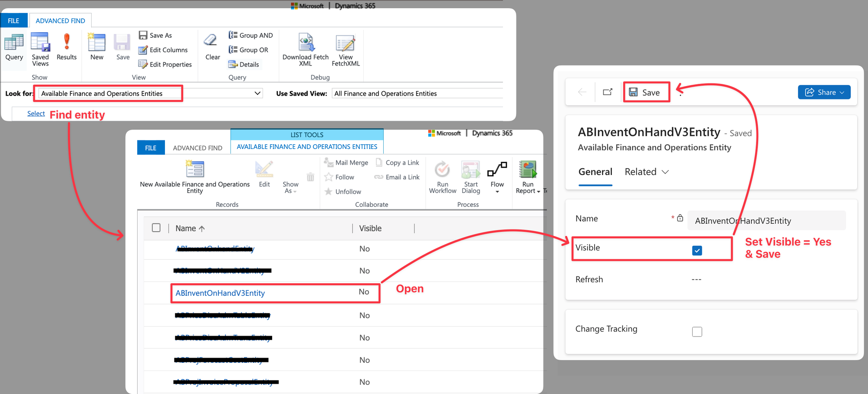868x394 pixels.
Task: Click the Save button in entity form
Action: (645, 92)
